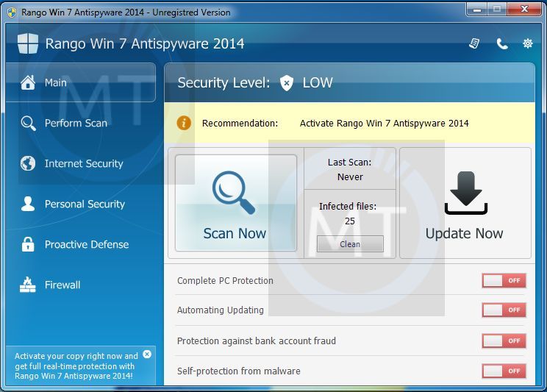Screen dimensions: 547x392
Task: Minimize the Rango Antispyware window
Action: [476, 10]
